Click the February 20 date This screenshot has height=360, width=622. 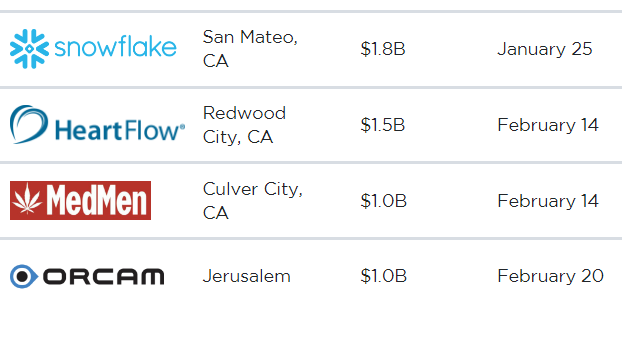coord(551,276)
